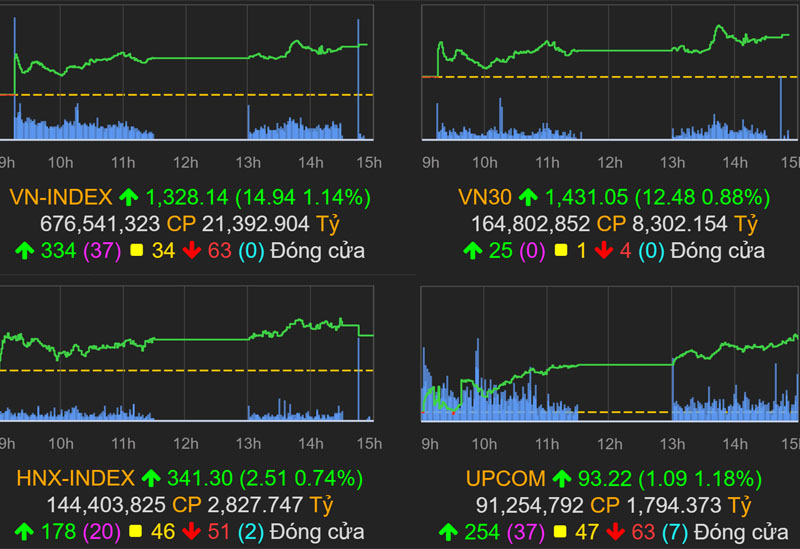Image resolution: width=800 pixels, height=549 pixels.
Task: Click the HNX-INDEX green up arrow icon
Action: [x=151, y=478]
